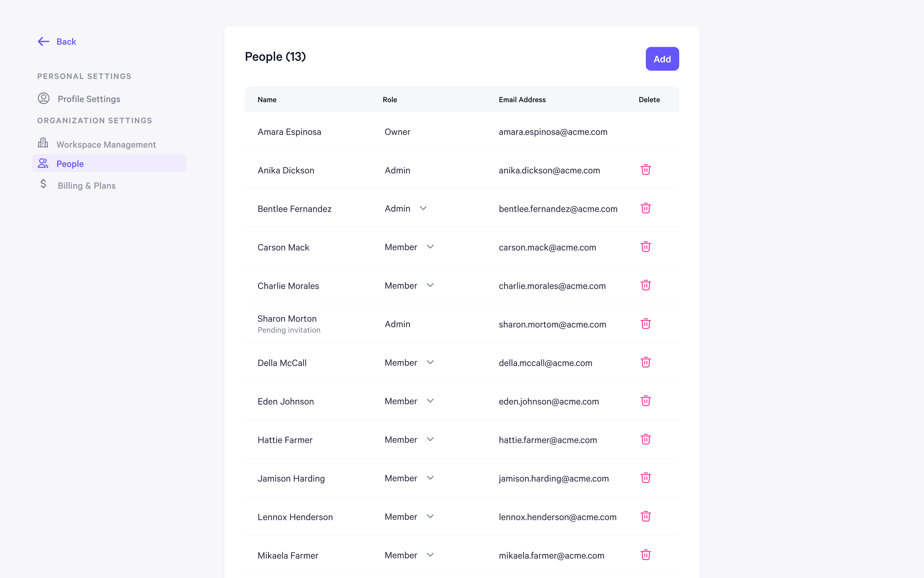Image resolution: width=924 pixels, height=578 pixels.
Task: Select the People icon in sidebar
Action: tap(43, 163)
